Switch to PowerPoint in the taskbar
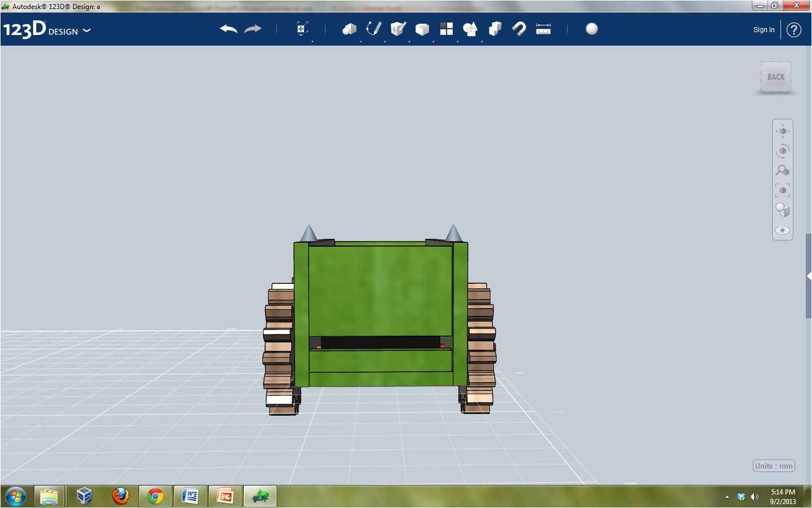This screenshot has width=812, height=508. [225, 497]
